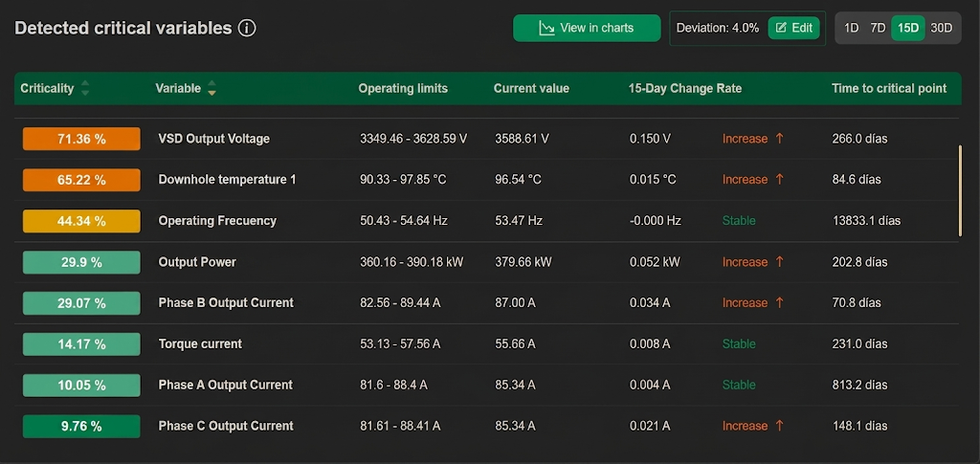The image size is (980, 464).
Task: Select Downhole temperature 1 variable
Action: pyautogui.click(x=228, y=180)
